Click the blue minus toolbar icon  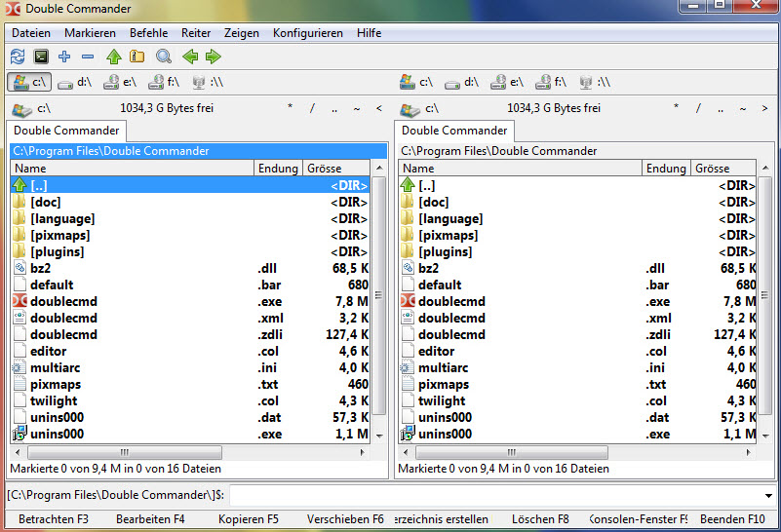(88, 57)
